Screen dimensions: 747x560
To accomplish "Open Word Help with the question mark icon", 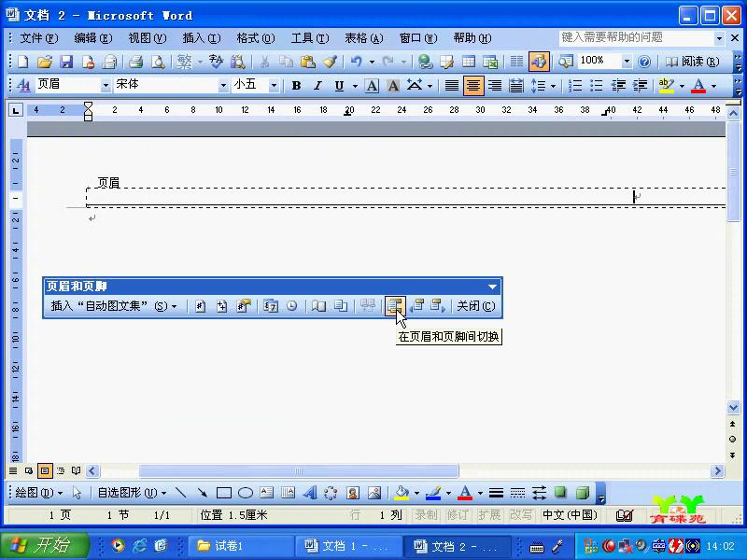I will (x=644, y=62).
